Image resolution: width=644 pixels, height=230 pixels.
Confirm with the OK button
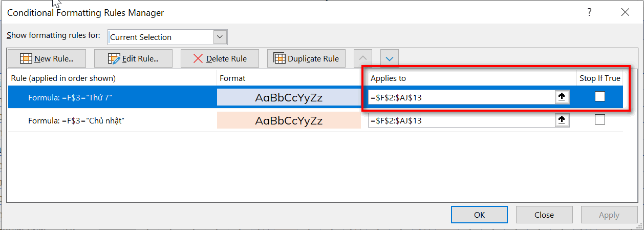point(479,215)
